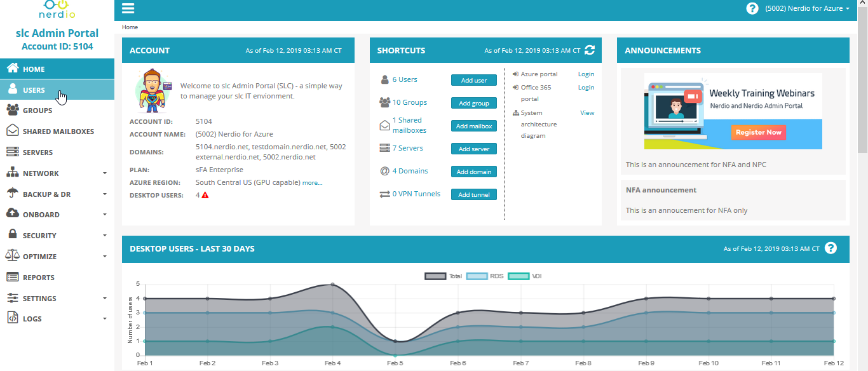The width and height of the screenshot is (868, 371).
Task: Open the Nerdio for Azure account dropdown
Action: tap(807, 8)
